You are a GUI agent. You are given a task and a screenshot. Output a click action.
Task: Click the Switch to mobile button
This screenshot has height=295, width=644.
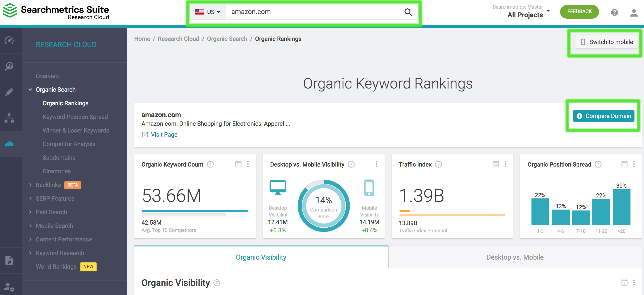(606, 42)
